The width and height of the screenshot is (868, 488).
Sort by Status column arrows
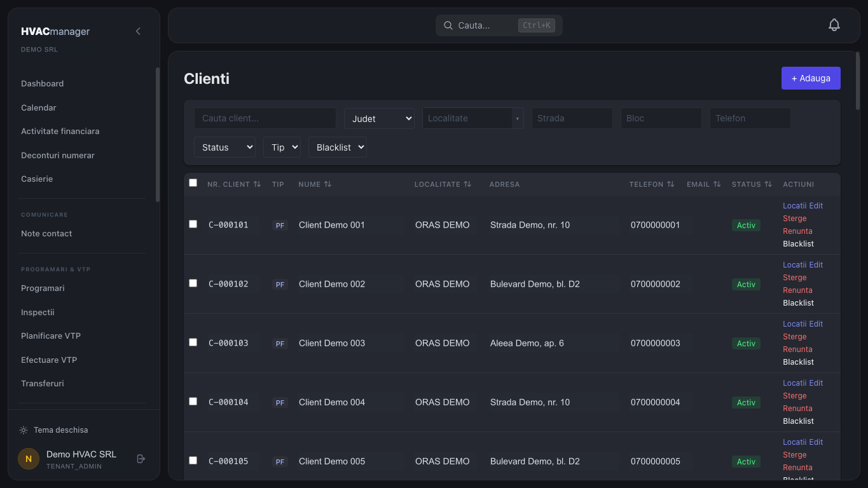768,184
